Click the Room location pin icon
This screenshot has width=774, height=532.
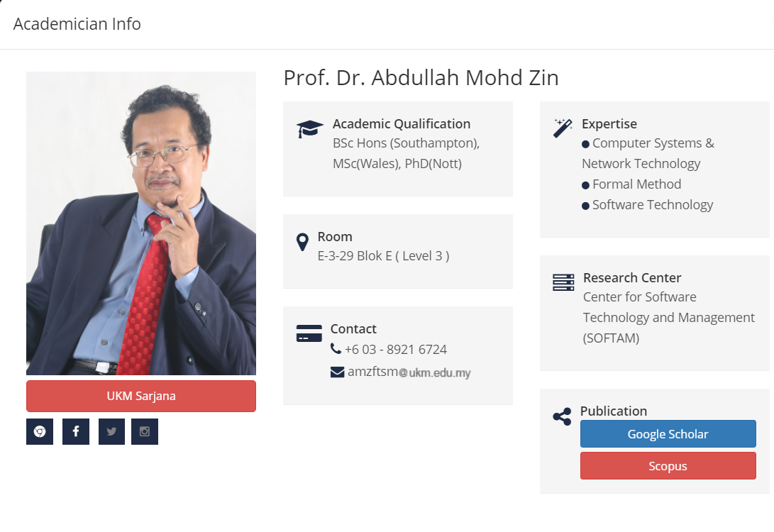tap(302, 242)
